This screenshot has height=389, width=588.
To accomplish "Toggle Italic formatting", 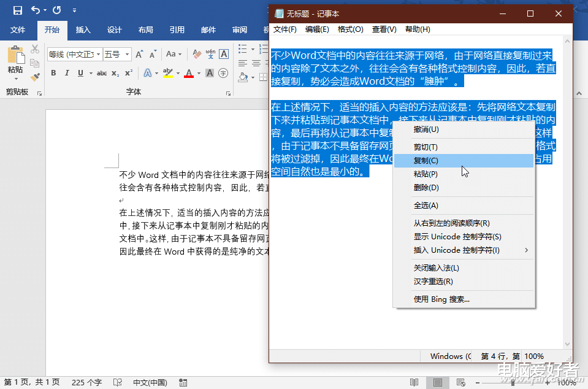I will [x=67, y=73].
